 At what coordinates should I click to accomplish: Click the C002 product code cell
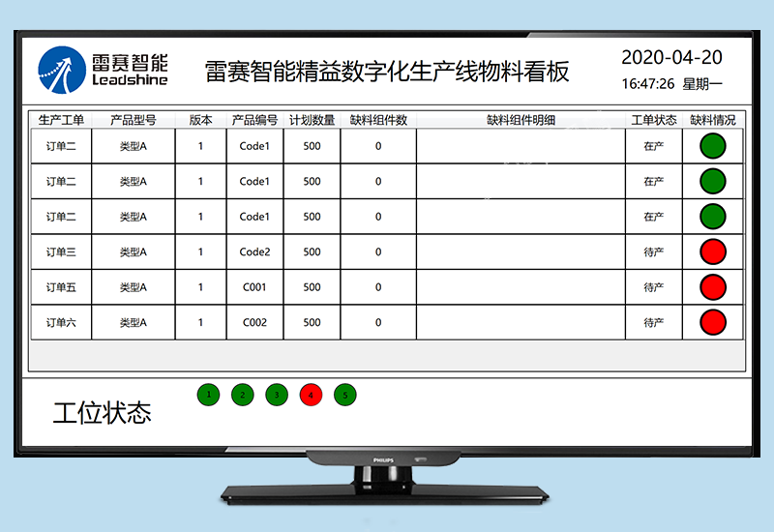254,322
